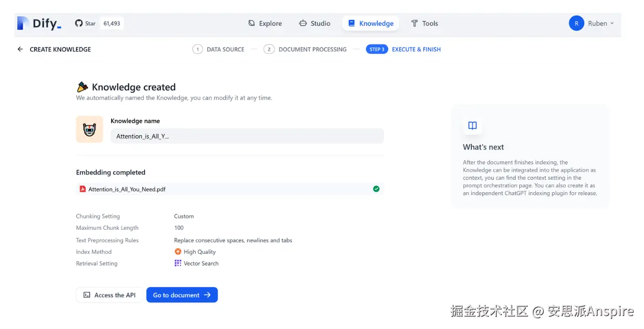Click the Studio robot icon
Viewport: 644px width, 329px height.
click(303, 23)
